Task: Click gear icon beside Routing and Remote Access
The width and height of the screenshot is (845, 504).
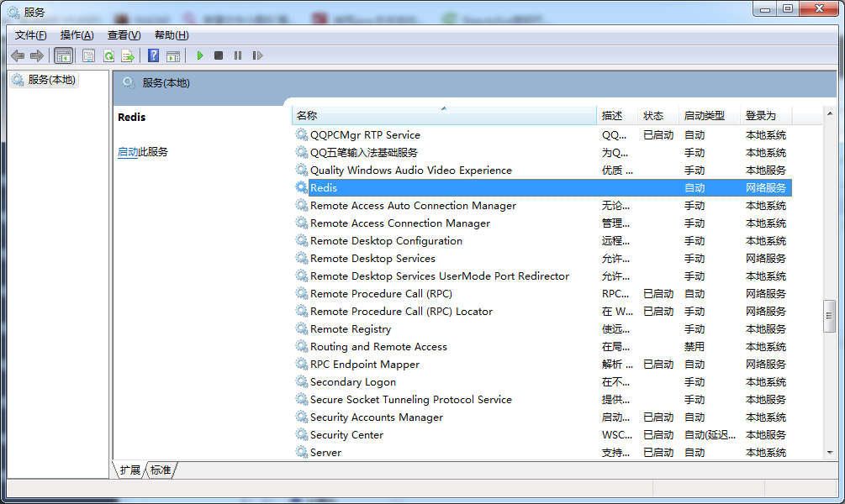Action: (x=301, y=346)
